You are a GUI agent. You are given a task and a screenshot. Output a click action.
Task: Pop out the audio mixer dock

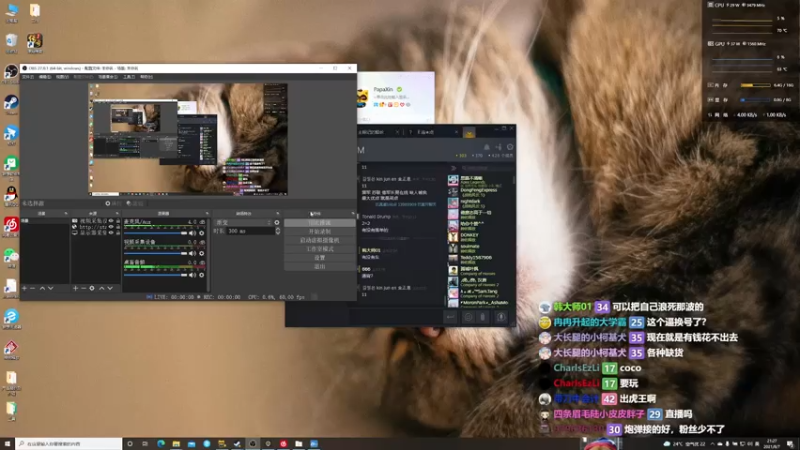point(207,213)
